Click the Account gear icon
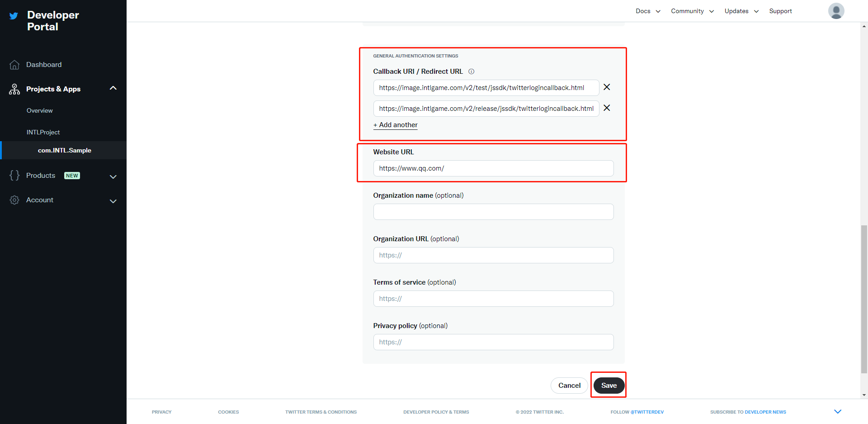 (14, 200)
